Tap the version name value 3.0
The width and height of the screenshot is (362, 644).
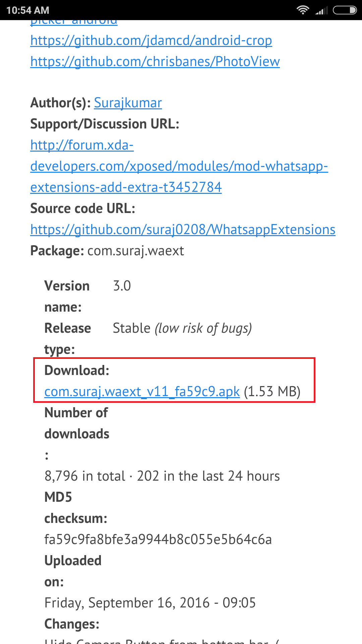(122, 286)
